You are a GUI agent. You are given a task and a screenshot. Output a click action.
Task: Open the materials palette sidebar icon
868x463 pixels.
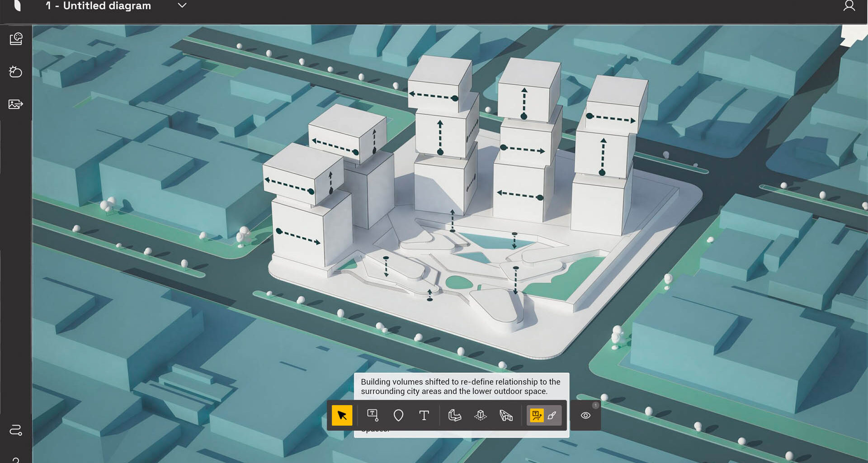point(16,39)
